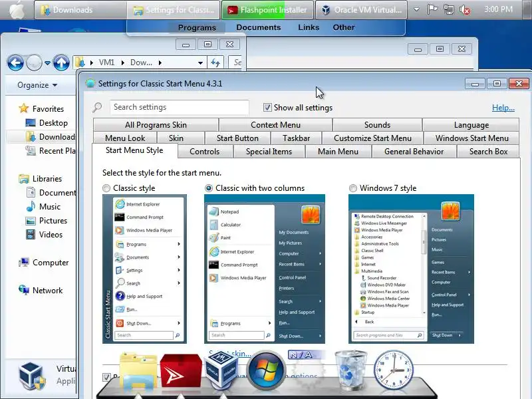Image resolution: width=532 pixels, height=399 pixels.
Task: Launch Flashpoint from the red dock icon
Action: pos(181,370)
